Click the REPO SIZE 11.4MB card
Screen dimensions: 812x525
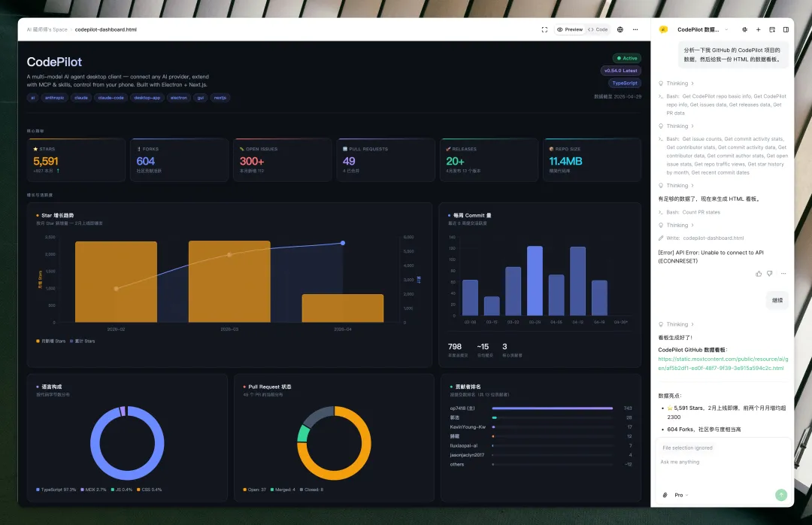click(x=592, y=160)
